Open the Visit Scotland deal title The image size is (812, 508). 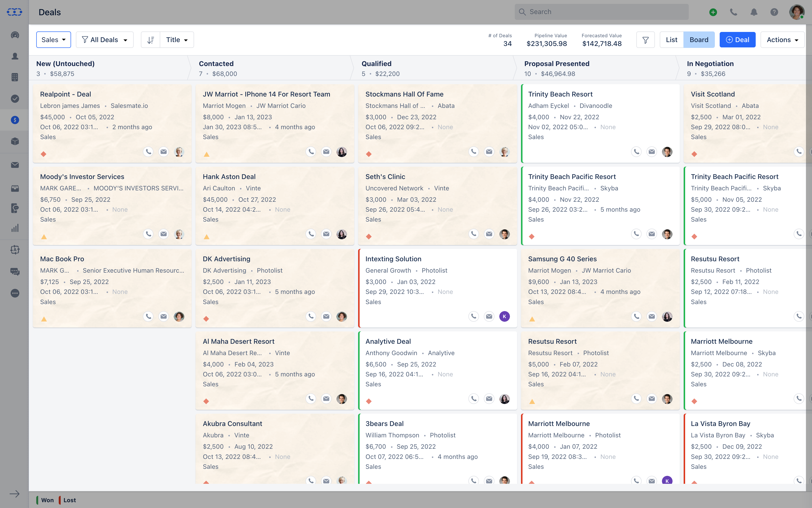pos(713,94)
